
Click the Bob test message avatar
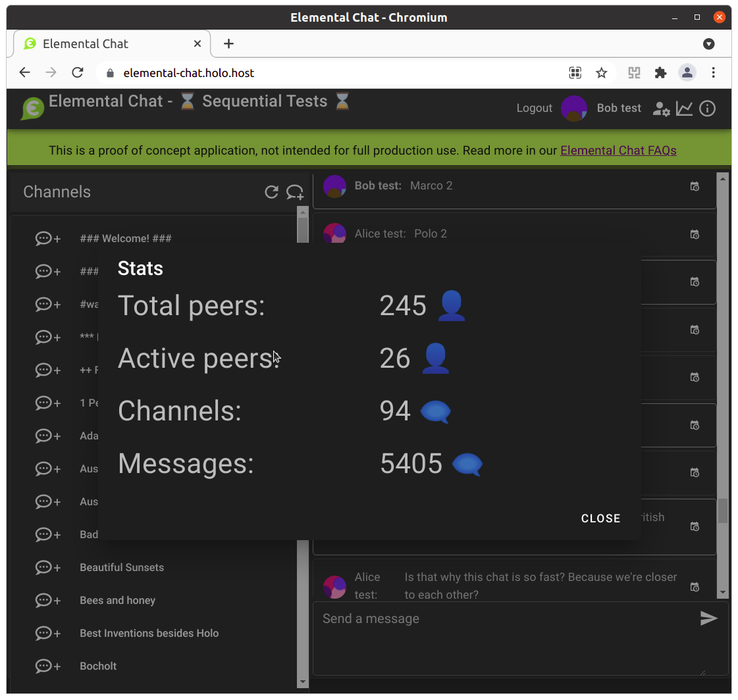point(334,186)
